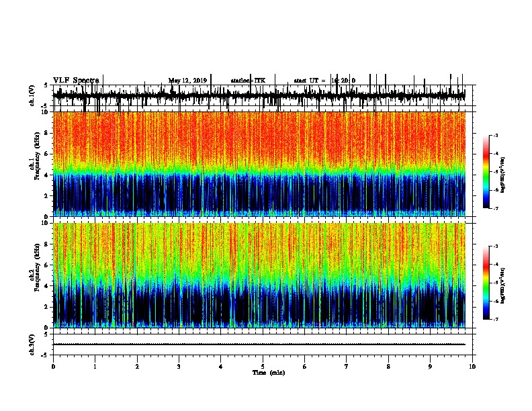Click the "-7" tick on ch.2 color bar
The width and height of the screenshot is (532, 411).
pyautogui.click(x=495, y=320)
